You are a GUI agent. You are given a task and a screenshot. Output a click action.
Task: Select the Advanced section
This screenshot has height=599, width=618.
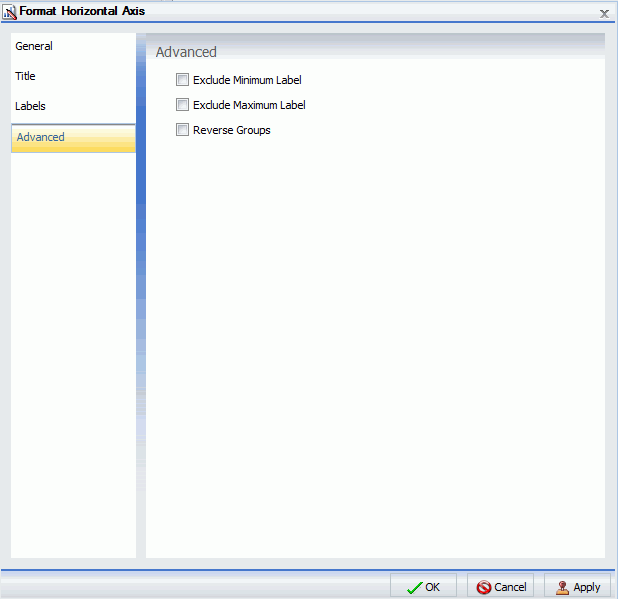click(x=73, y=138)
